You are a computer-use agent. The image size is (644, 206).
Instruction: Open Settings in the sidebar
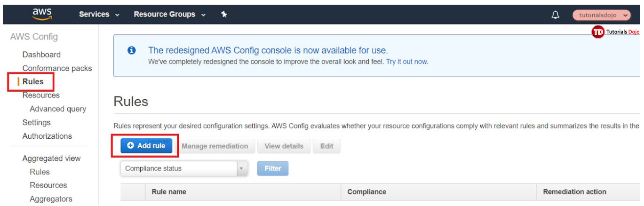tap(36, 123)
